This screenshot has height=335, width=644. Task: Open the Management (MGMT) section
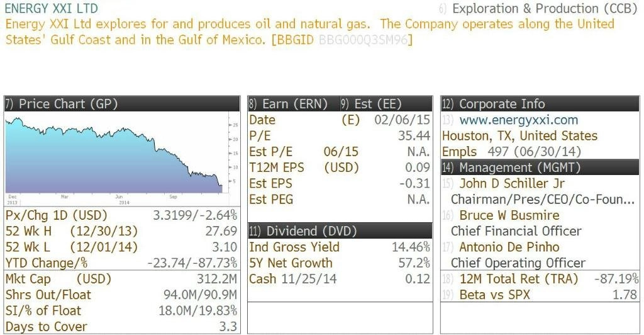coord(540,167)
